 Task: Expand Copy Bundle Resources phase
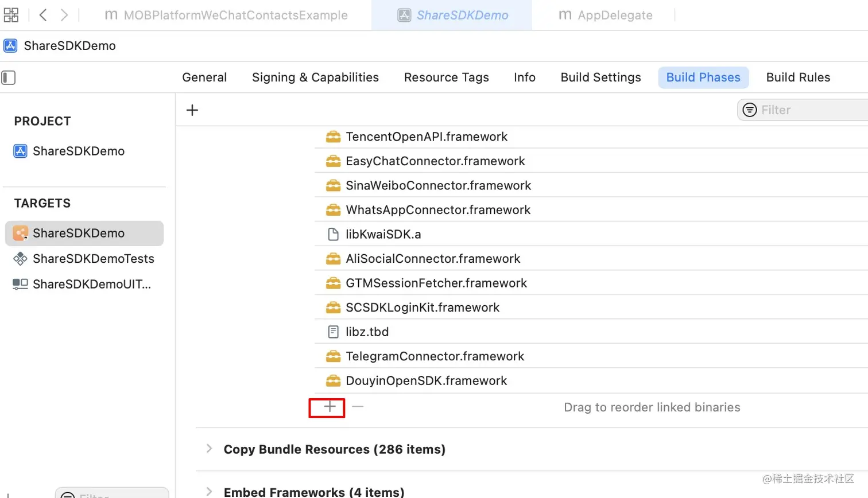(209, 449)
